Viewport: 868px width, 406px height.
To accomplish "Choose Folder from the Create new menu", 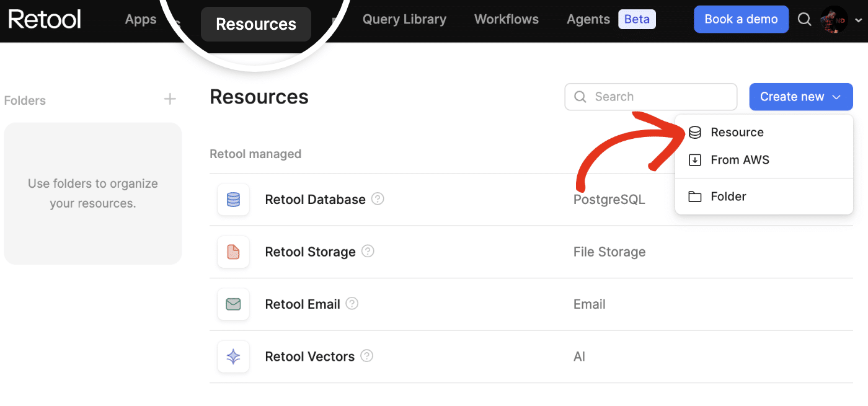I will point(764,196).
